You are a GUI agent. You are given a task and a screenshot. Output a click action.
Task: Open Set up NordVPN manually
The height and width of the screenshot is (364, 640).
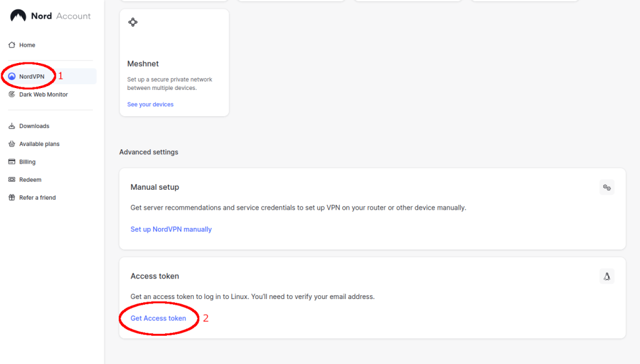[x=171, y=229]
